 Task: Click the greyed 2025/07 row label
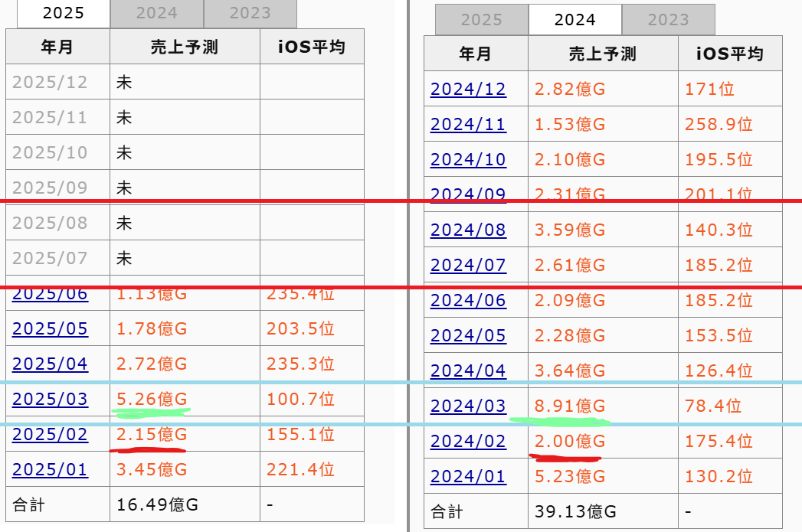click(50, 259)
